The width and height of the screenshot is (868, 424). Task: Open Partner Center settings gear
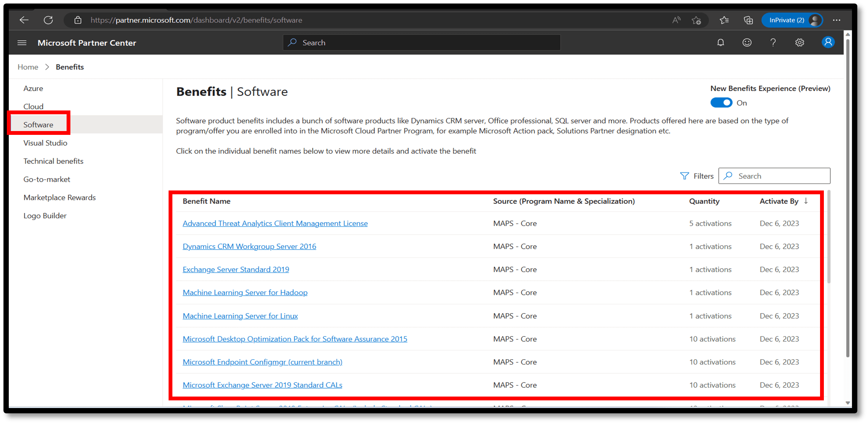click(800, 42)
